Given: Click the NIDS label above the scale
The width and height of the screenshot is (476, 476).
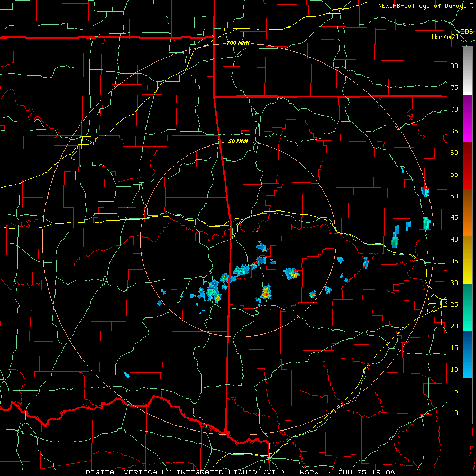Looking at the screenshot, I should pos(464,32).
